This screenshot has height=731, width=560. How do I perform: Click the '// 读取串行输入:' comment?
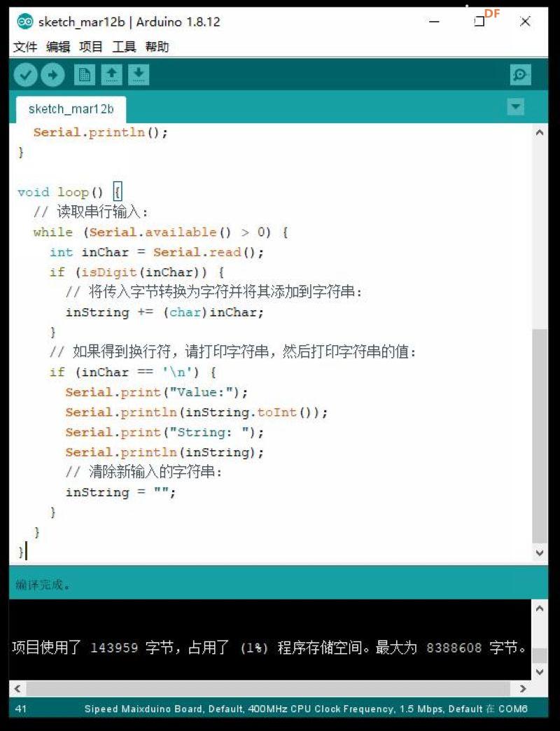point(91,212)
